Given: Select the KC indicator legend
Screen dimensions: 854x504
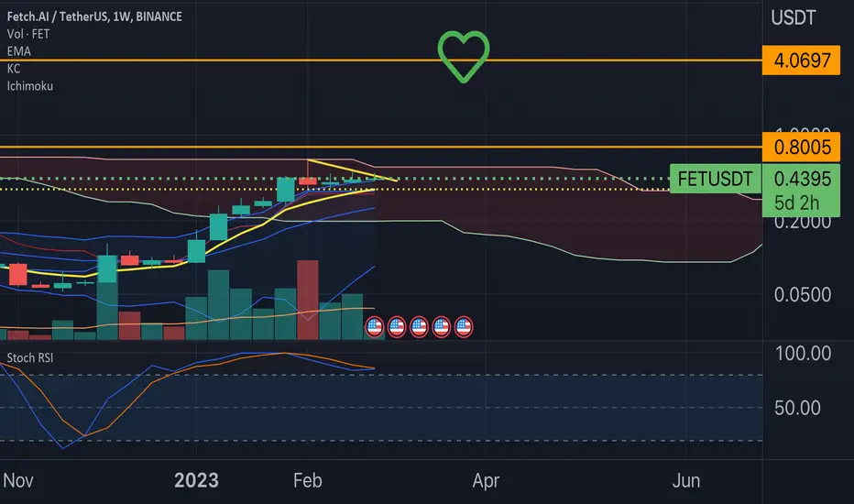Looking at the screenshot, I should point(14,69).
